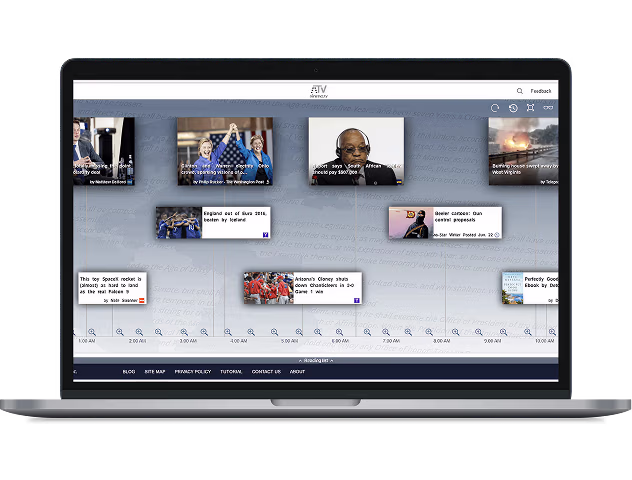Screen dimensions: 632x480
Task: Select the Arizona's Clarey baseball article card
Action: pos(301,288)
